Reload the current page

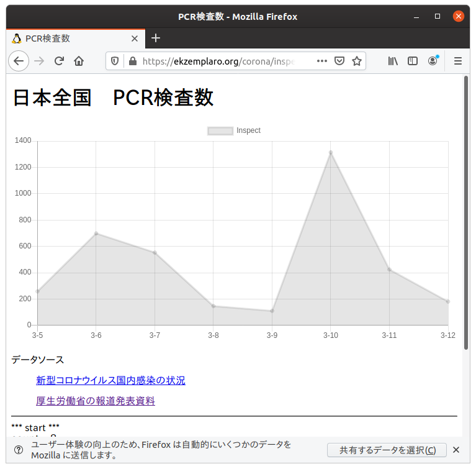[59, 61]
